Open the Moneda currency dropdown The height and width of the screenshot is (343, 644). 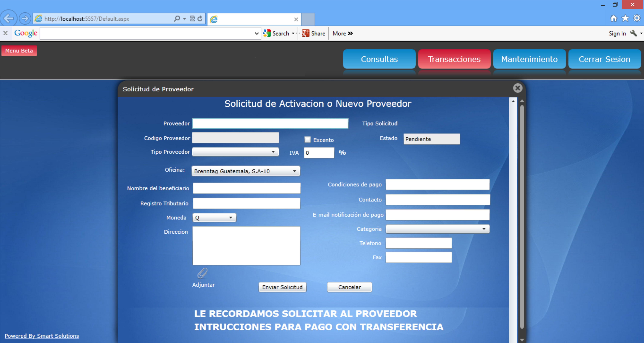(x=214, y=218)
